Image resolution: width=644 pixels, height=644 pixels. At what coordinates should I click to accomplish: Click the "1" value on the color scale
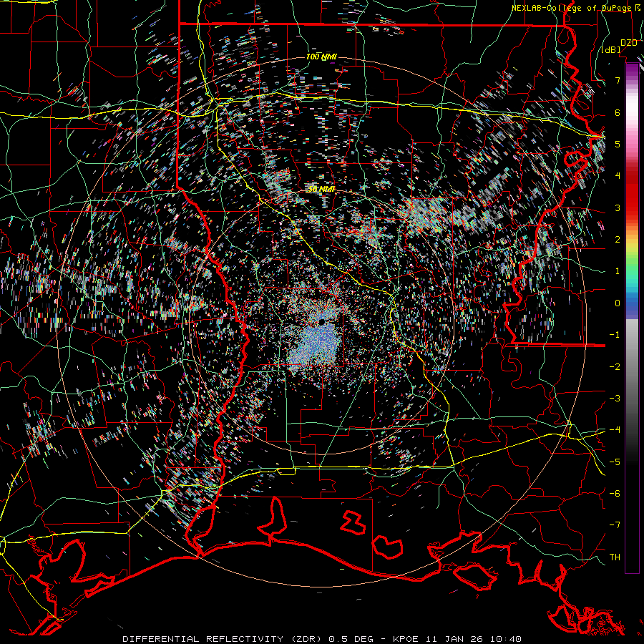[618, 271]
